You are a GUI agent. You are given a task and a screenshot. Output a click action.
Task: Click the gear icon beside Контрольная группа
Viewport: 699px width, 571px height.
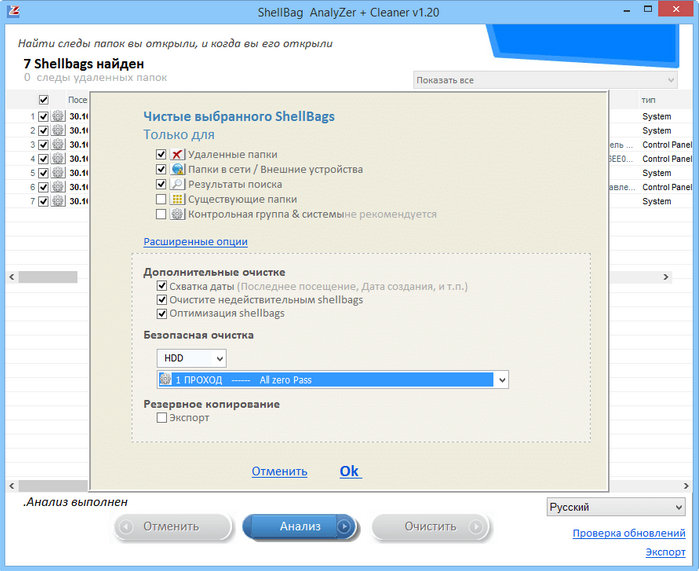(x=177, y=214)
